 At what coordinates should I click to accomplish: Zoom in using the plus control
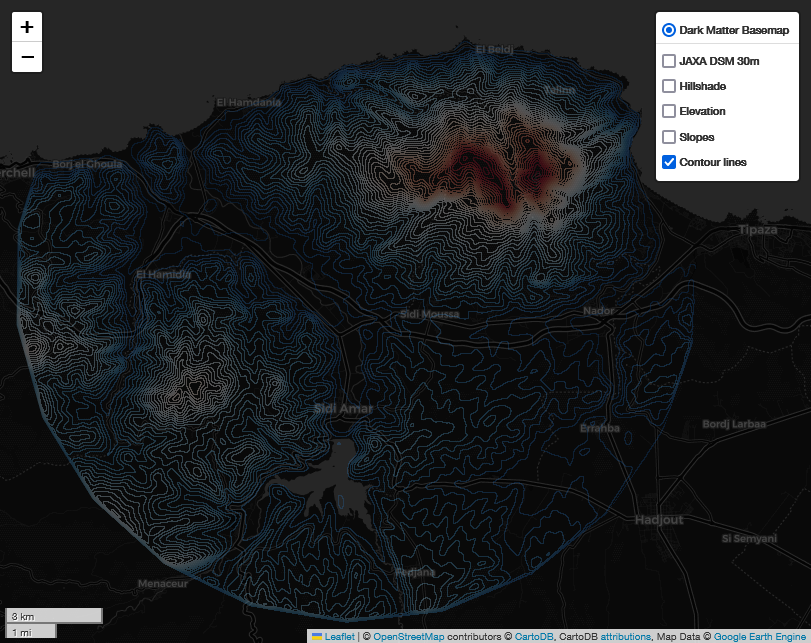26,27
